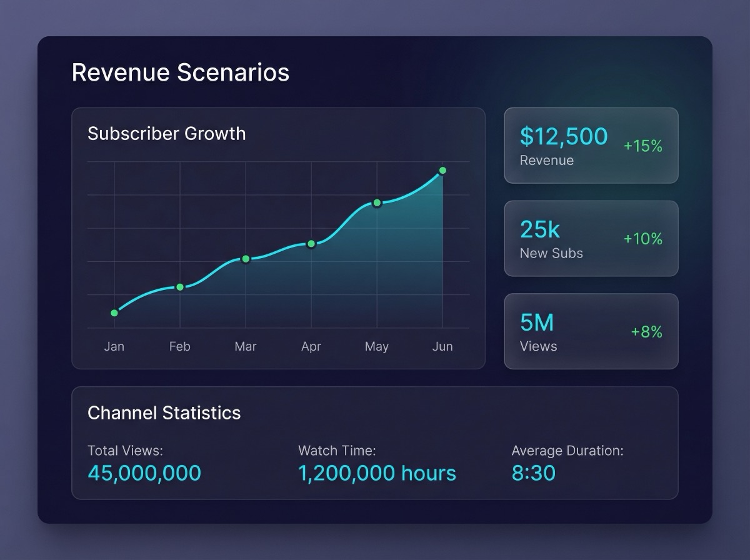Click the Channel Statistics heading

point(164,413)
